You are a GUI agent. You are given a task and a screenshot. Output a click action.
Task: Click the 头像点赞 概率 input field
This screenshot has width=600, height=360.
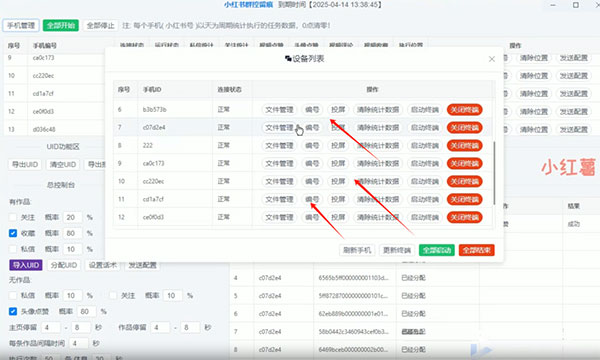tap(87, 311)
